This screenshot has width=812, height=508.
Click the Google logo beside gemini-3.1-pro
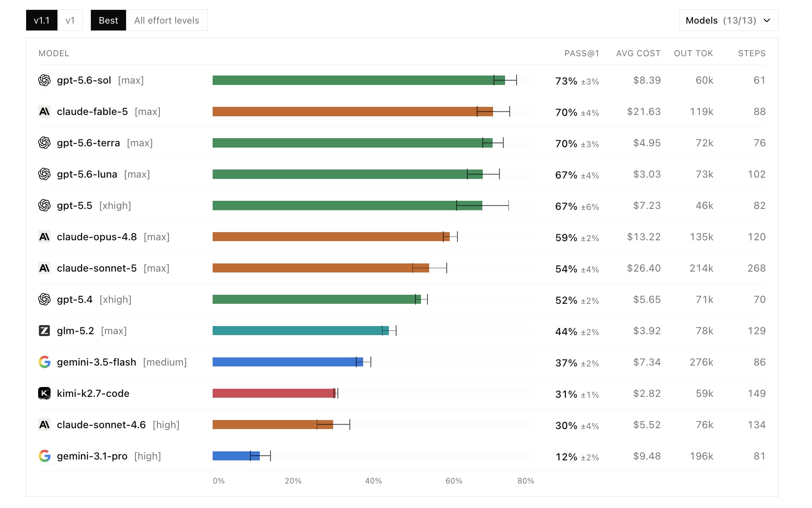coord(44,456)
